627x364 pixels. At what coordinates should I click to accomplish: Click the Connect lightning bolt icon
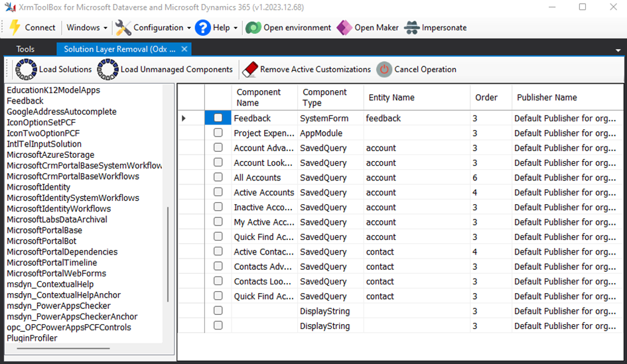tap(15, 28)
